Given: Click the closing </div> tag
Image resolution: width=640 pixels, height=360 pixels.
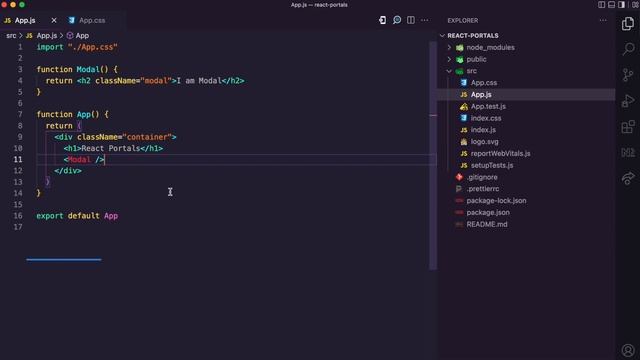Looking at the screenshot, I should tap(68, 171).
